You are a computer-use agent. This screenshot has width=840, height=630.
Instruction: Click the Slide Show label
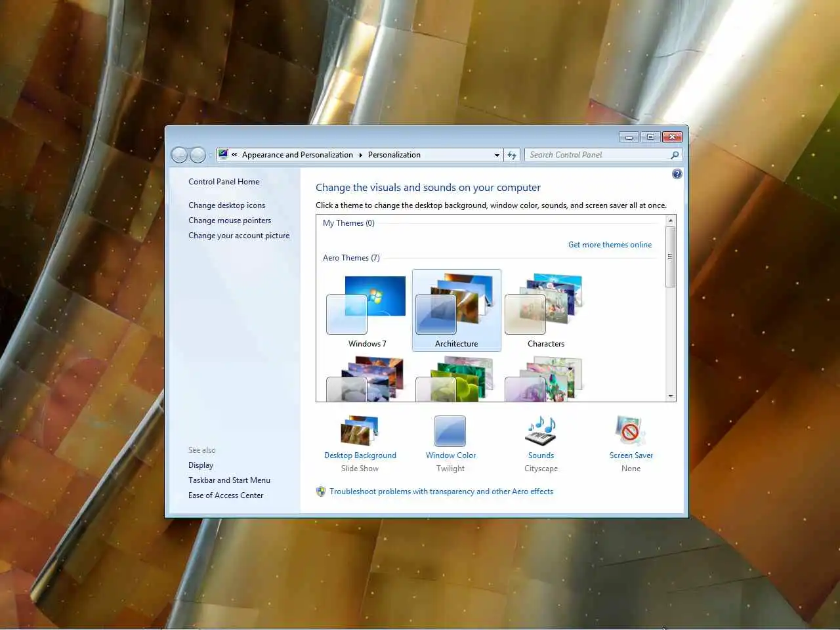(x=360, y=469)
